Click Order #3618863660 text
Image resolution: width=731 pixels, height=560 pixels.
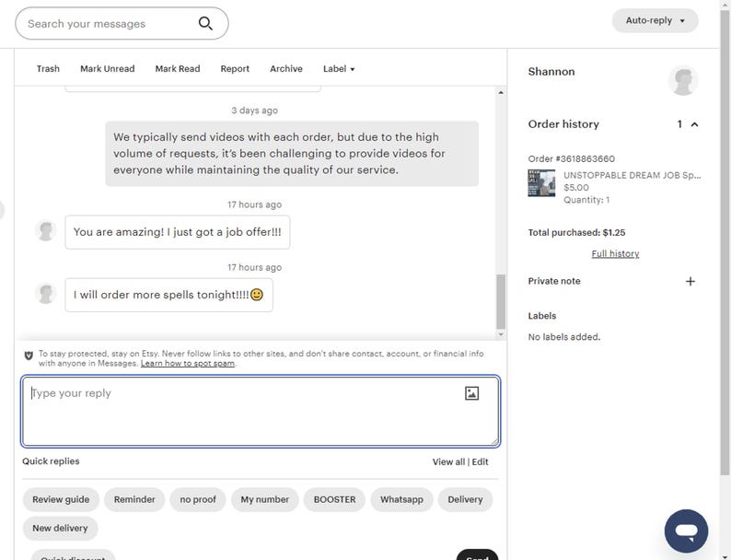tap(571, 158)
